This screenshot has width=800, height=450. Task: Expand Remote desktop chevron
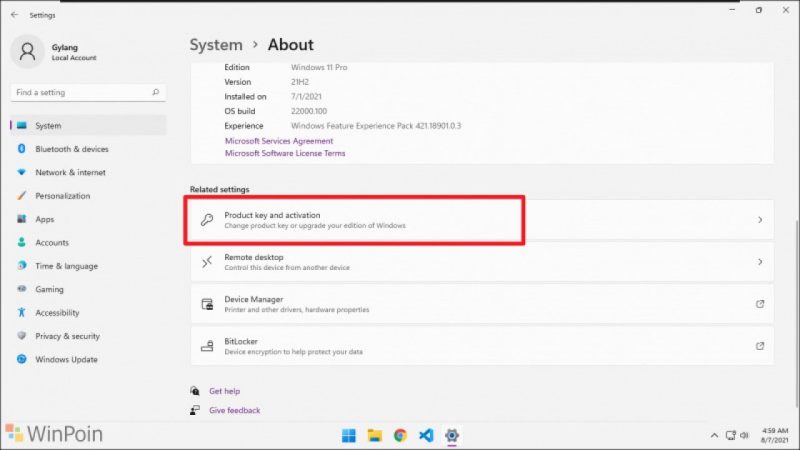(760, 262)
